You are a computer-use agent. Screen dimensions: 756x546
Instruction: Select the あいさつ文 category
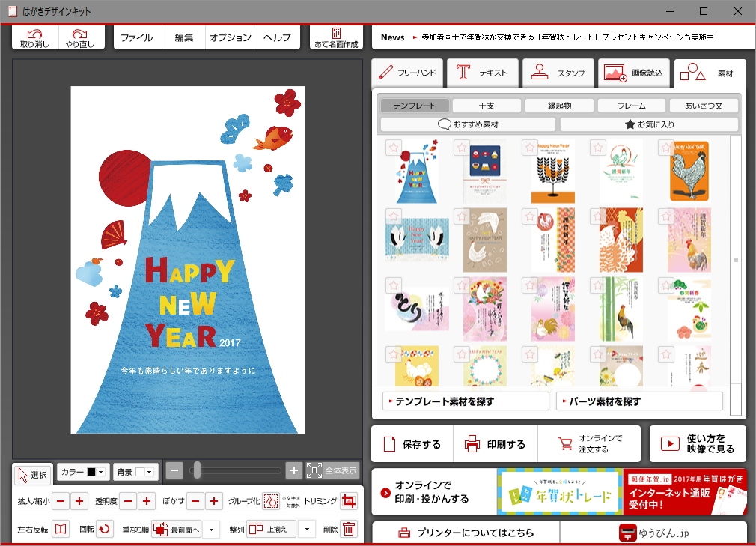pos(704,106)
